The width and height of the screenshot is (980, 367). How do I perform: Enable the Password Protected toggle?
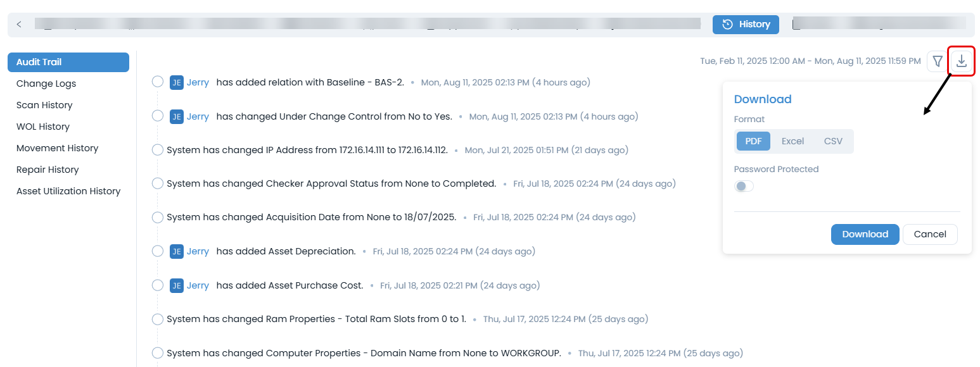(744, 186)
